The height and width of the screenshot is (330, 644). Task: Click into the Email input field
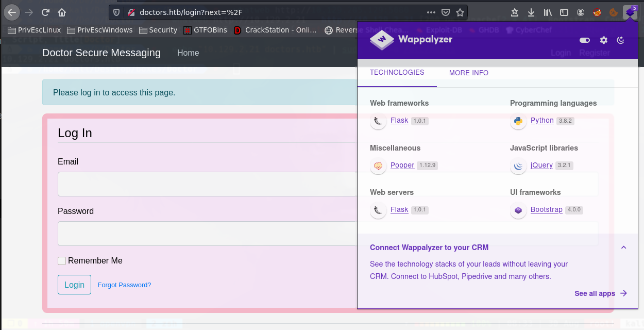pyautogui.click(x=207, y=184)
